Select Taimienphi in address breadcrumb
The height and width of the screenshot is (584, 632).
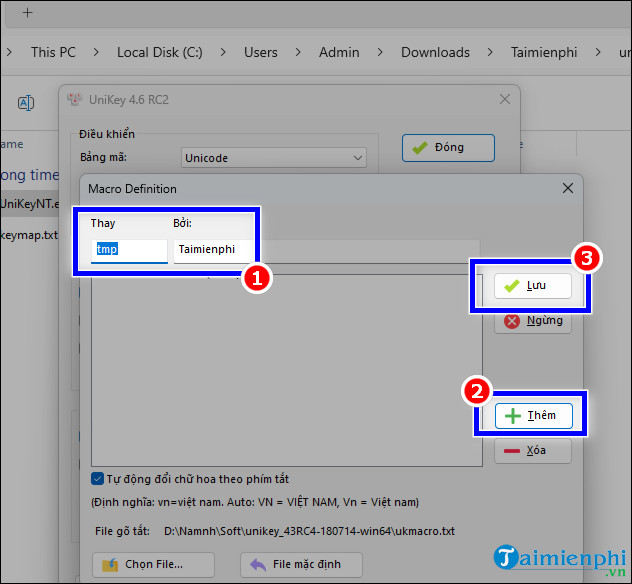point(544,52)
